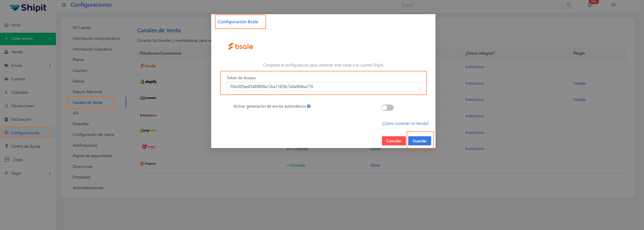Click the Guardar button

(x=419, y=141)
